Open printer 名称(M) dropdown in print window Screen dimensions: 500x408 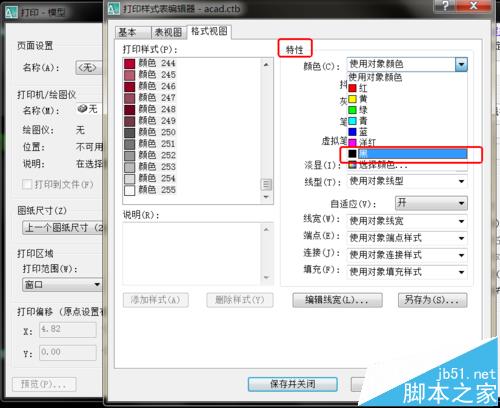[89, 109]
